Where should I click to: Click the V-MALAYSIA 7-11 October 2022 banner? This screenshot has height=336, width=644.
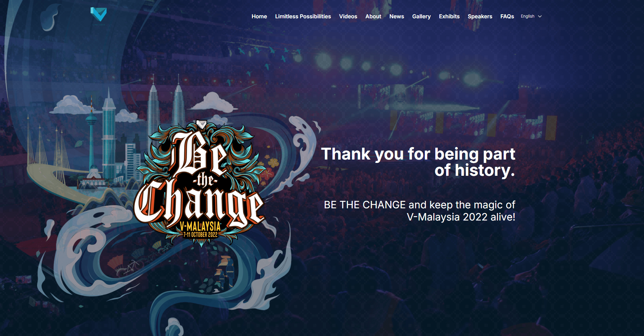pos(200,230)
